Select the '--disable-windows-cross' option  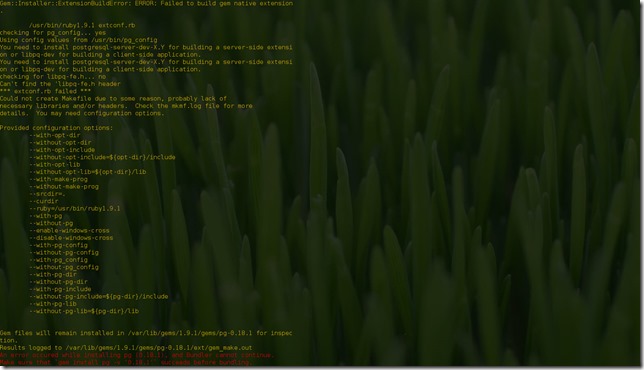click(x=71, y=238)
